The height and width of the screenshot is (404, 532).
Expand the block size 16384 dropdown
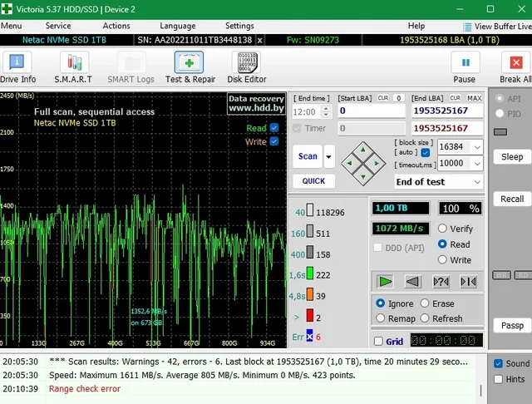coord(476,146)
